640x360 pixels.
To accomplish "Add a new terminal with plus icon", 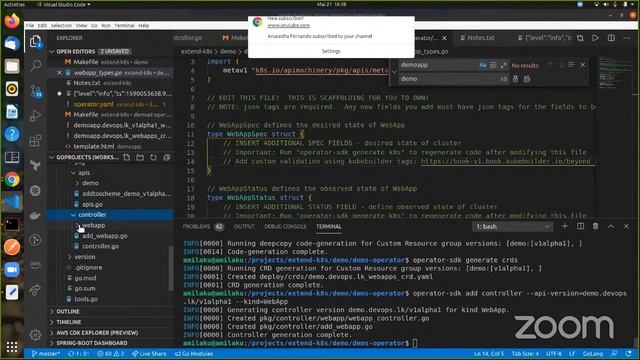I will tap(564, 226).
